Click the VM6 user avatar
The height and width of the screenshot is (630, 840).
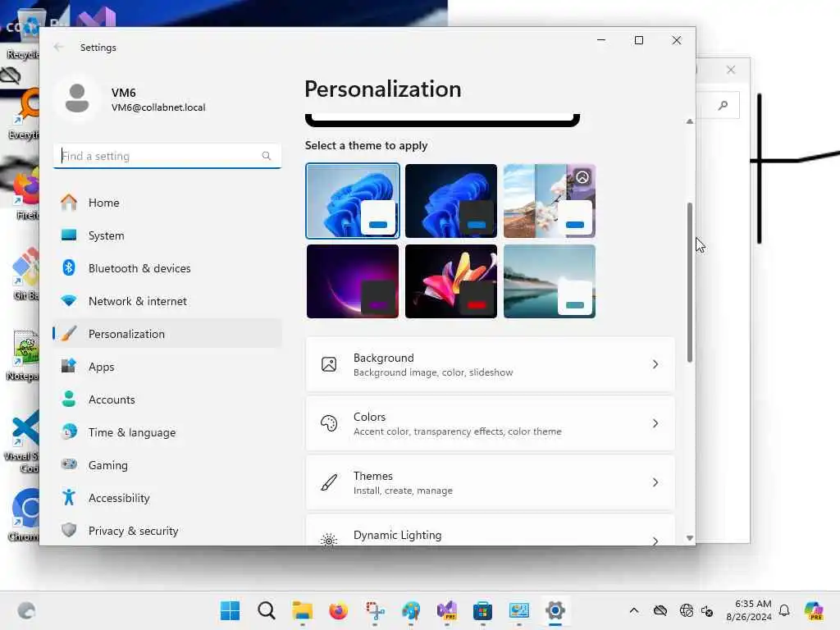pyautogui.click(x=77, y=98)
